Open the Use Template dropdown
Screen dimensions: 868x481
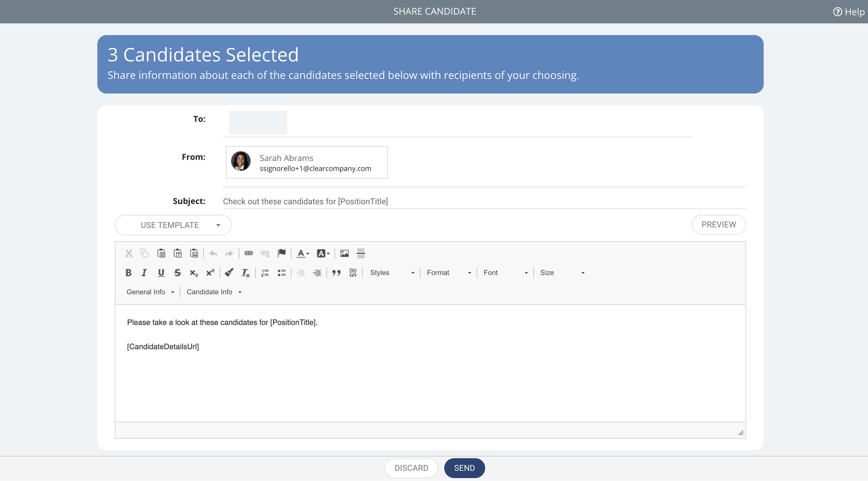tap(173, 225)
